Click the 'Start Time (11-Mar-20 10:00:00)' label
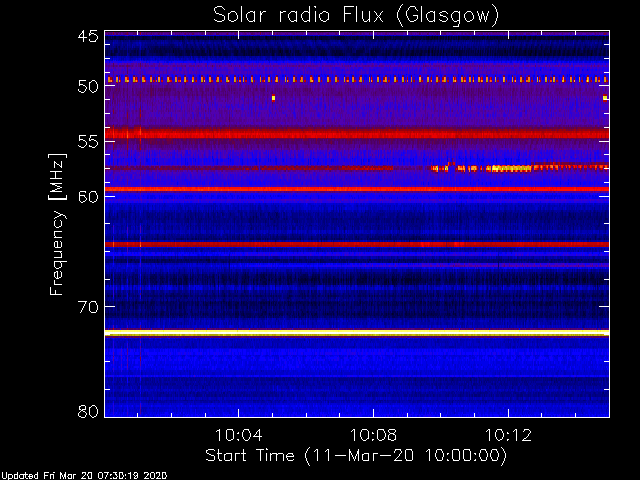640x480 pixels. point(356,456)
